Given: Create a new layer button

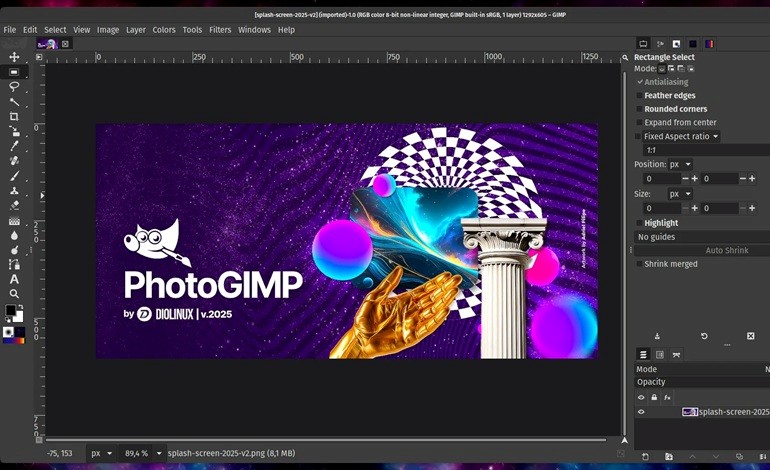Looking at the screenshot, I should click(x=645, y=457).
